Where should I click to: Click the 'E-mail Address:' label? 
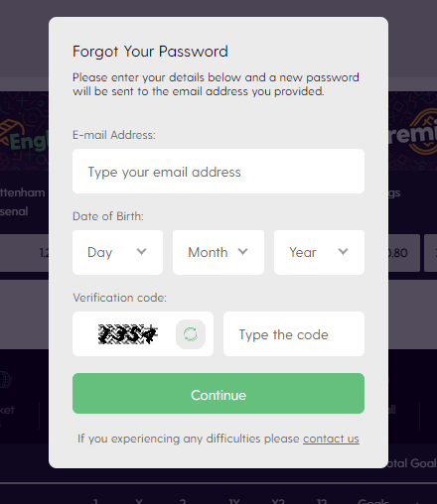pyautogui.click(x=114, y=135)
